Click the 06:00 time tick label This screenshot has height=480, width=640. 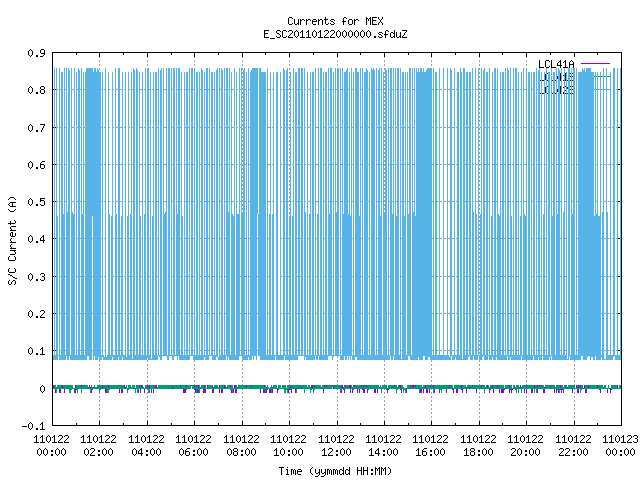[193, 452]
